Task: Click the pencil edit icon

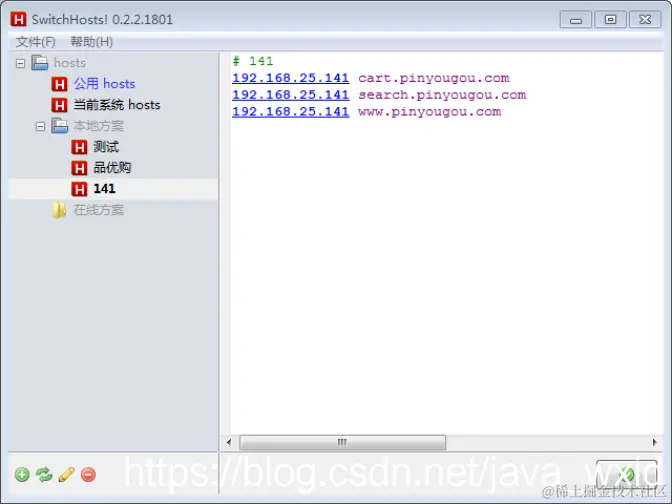Action: 66,474
